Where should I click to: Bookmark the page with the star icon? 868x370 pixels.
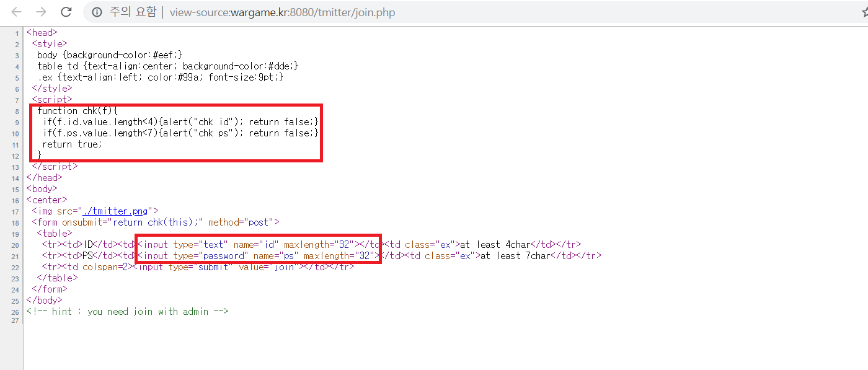(x=864, y=12)
